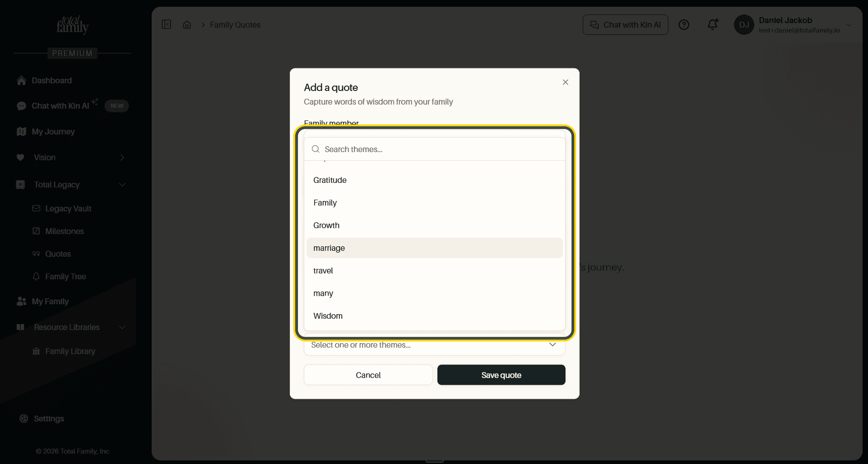
Task: Open Family Library
Action: point(70,351)
